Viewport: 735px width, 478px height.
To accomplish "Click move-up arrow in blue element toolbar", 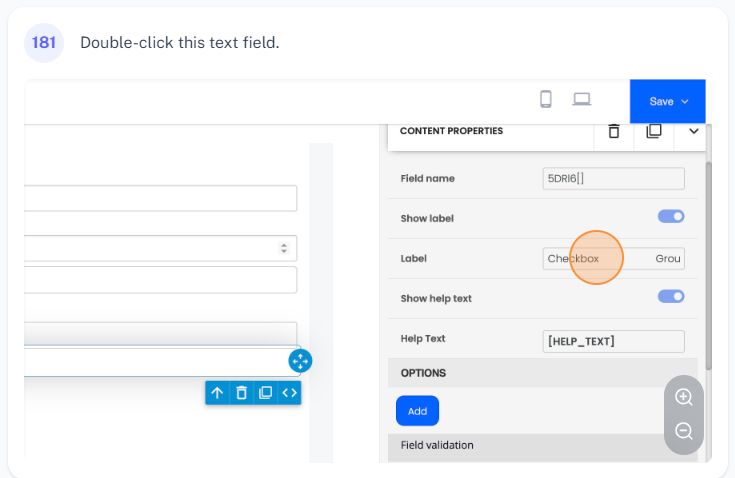I will coord(217,393).
